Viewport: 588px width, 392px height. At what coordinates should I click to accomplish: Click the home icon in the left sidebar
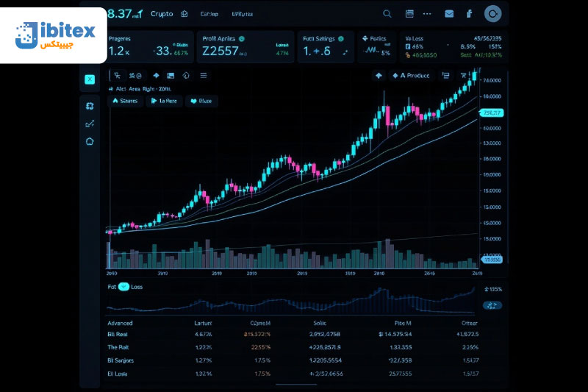click(90, 141)
